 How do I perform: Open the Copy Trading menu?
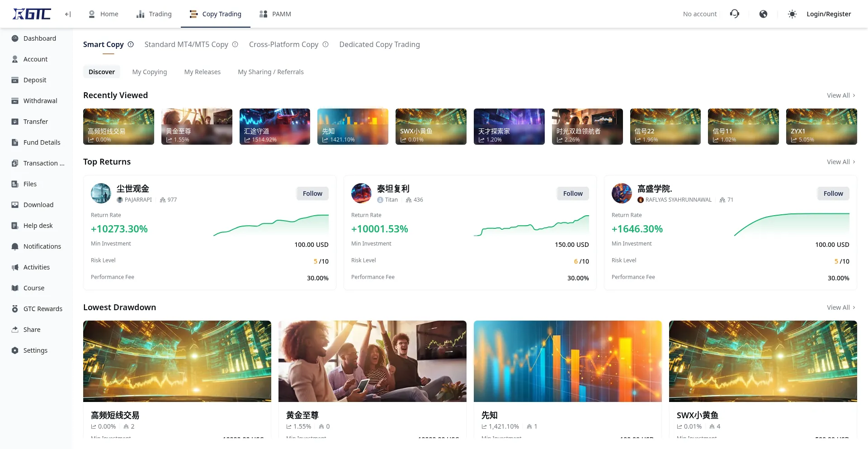coord(216,14)
